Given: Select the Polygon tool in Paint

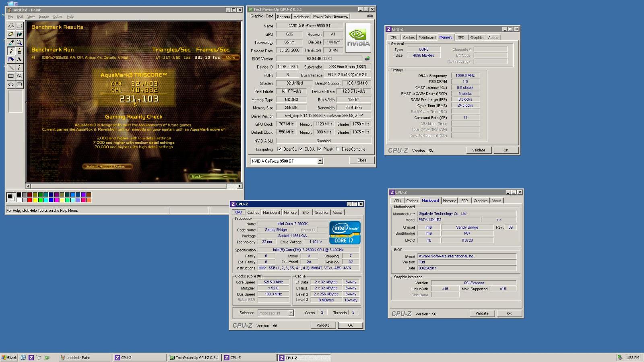Looking at the screenshot, I should [19, 76].
